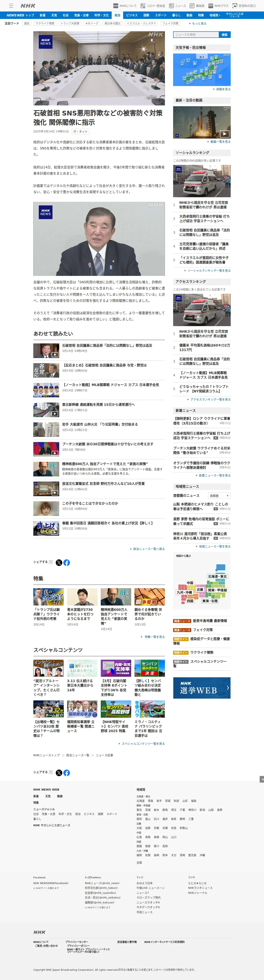Open the 能登半島地震 最新情報 related news link
The height and width of the screenshot is (980, 264).
tap(210, 621)
